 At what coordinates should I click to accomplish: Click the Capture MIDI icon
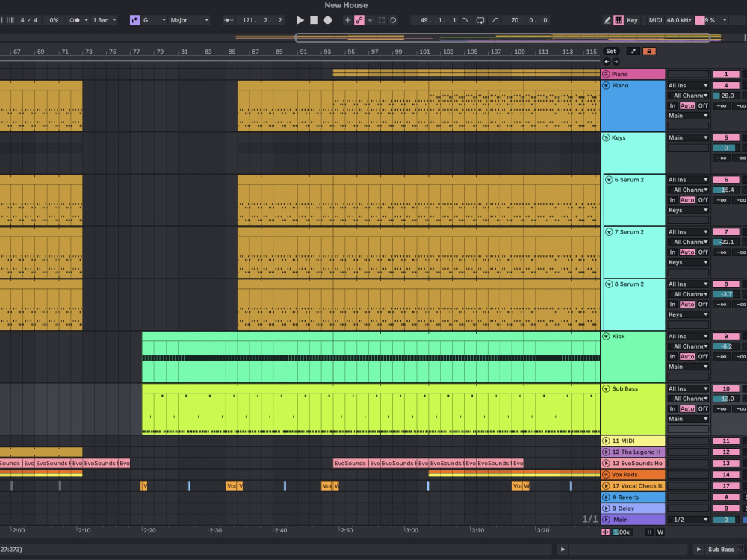(382, 20)
